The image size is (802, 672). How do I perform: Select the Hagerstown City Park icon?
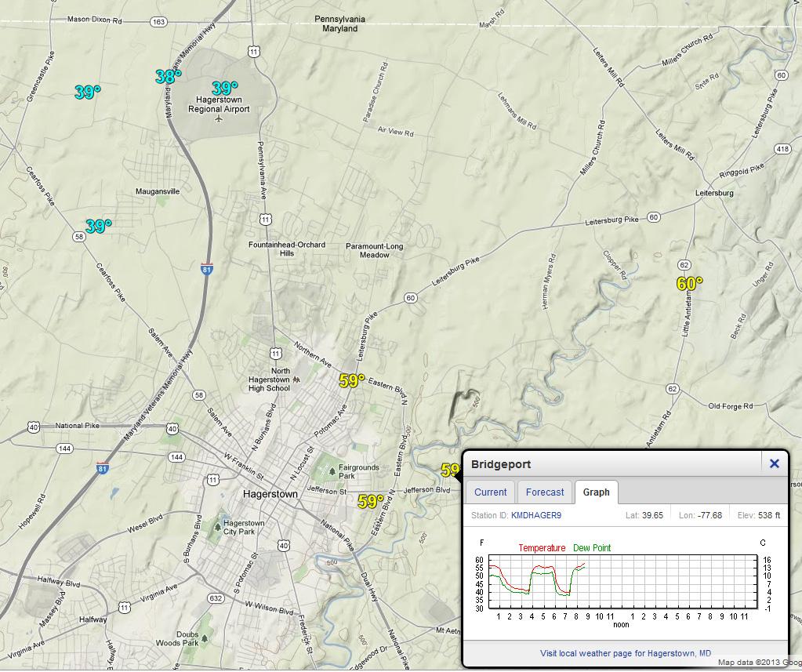click(x=217, y=527)
